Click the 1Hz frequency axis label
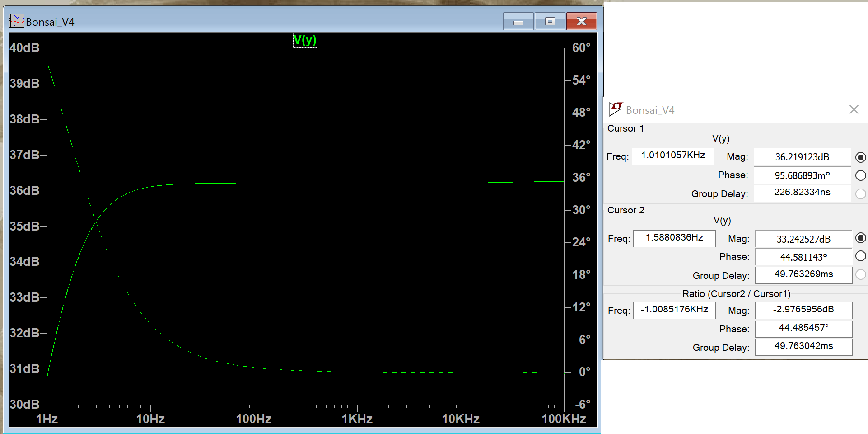Screen dimensions: 868x434 click(47, 419)
